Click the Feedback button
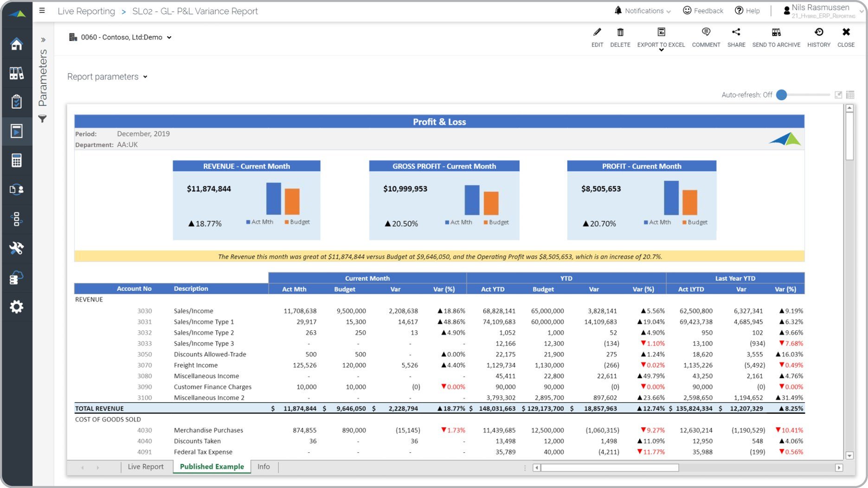 click(703, 11)
